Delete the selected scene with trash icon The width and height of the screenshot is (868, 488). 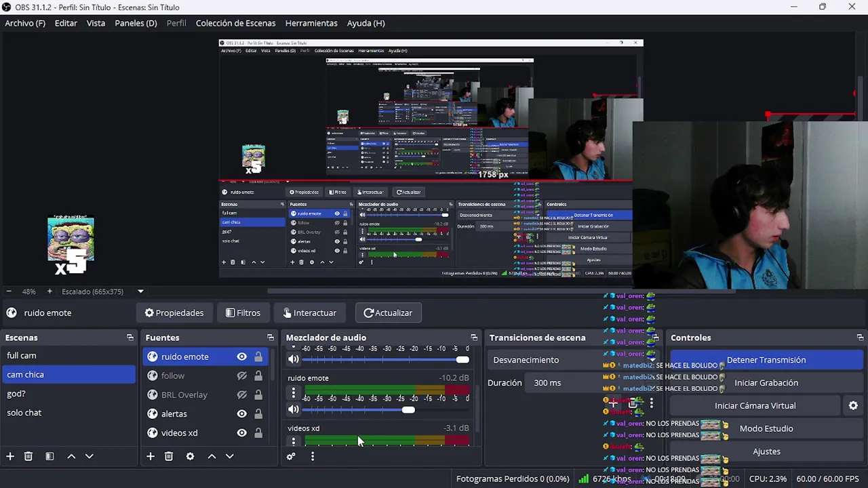pyautogui.click(x=28, y=456)
